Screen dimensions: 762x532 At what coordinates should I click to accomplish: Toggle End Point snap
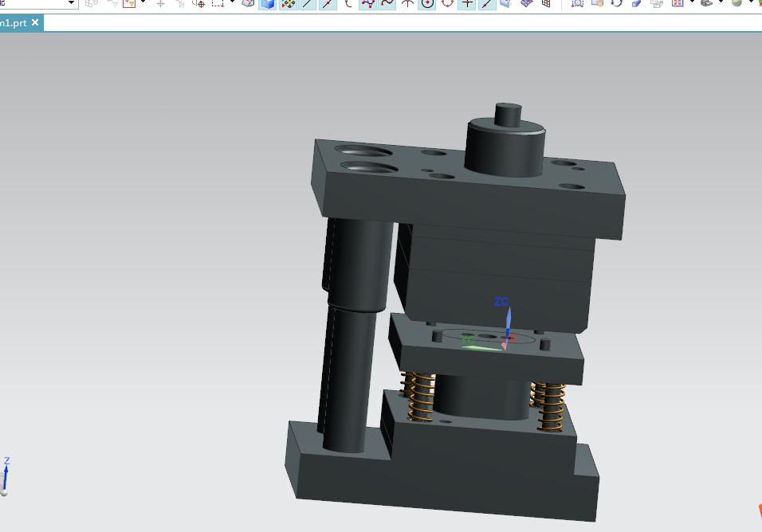[308, 4]
